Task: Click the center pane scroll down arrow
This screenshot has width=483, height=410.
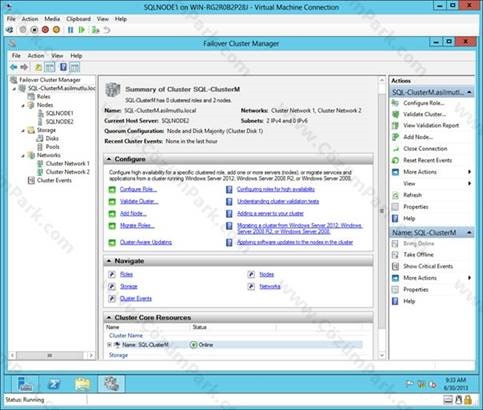Action: [382, 356]
